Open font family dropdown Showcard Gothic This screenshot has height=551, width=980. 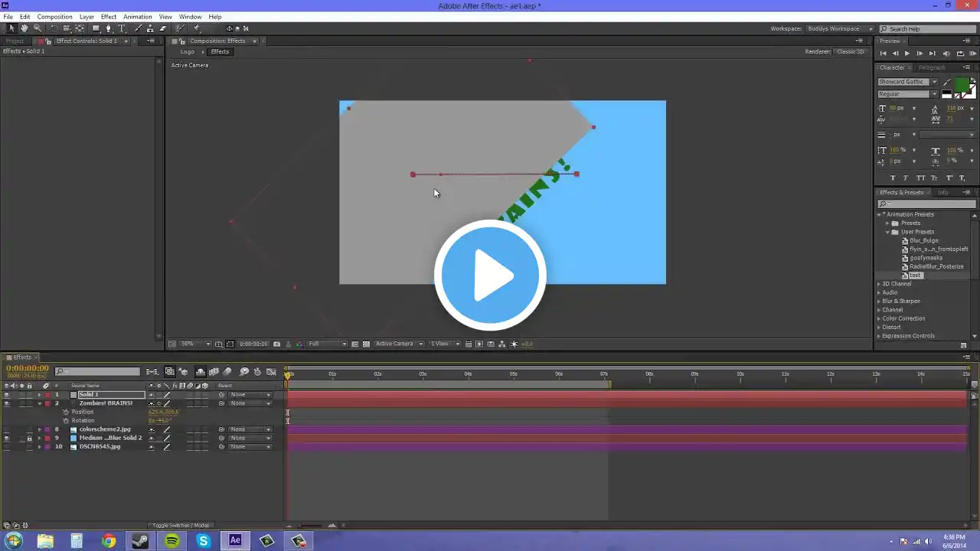[x=908, y=82]
